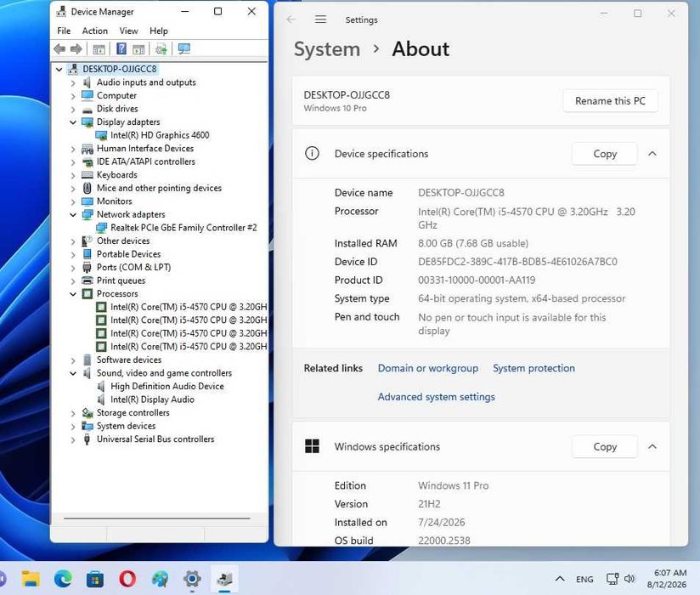Collapse Device specifications section chevron
The height and width of the screenshot is (595, 700).
tap(652, 154)
